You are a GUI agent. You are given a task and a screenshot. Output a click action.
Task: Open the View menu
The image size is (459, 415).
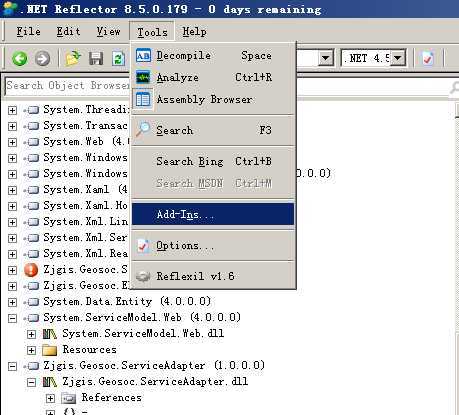108,32
